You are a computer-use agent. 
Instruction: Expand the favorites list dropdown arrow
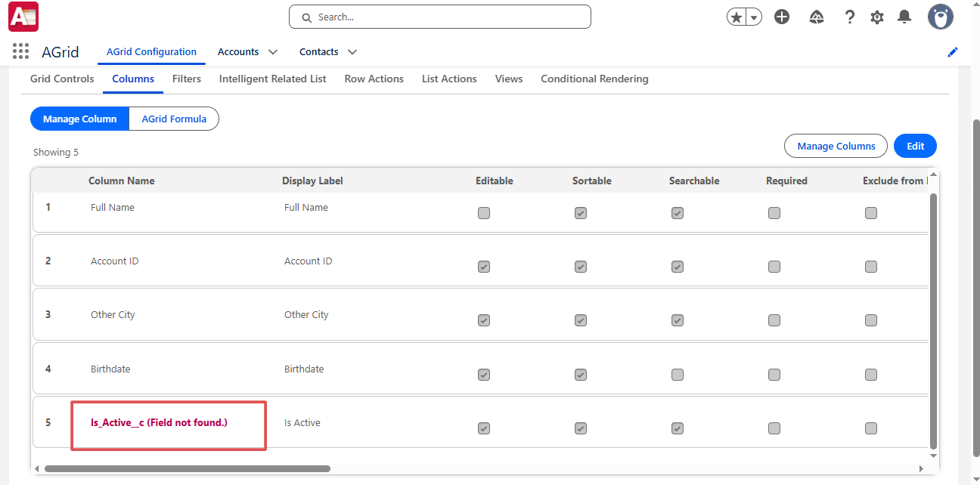(754, 17)
